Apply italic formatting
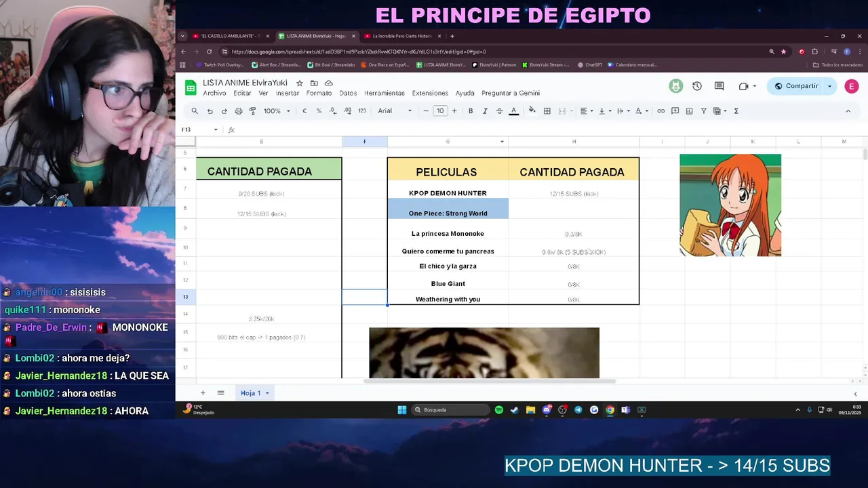This screenshot has width=868, height=488. click(485, 111)
